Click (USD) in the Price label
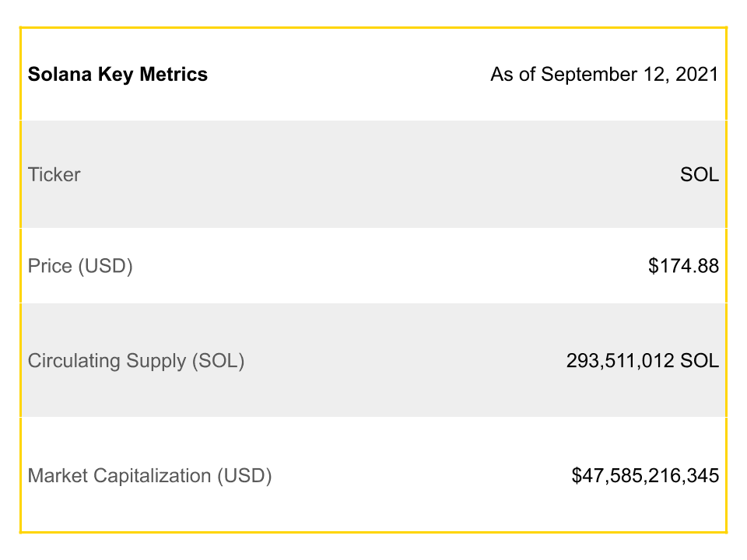Viewport: 747px width, 560px height. pyautogui.click(x=106, y=266)
